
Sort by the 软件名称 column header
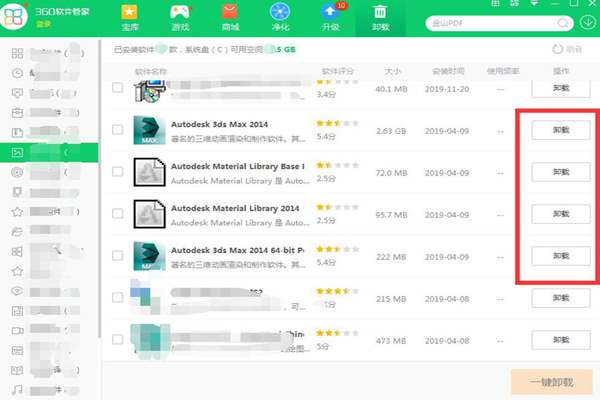point(151,72)
